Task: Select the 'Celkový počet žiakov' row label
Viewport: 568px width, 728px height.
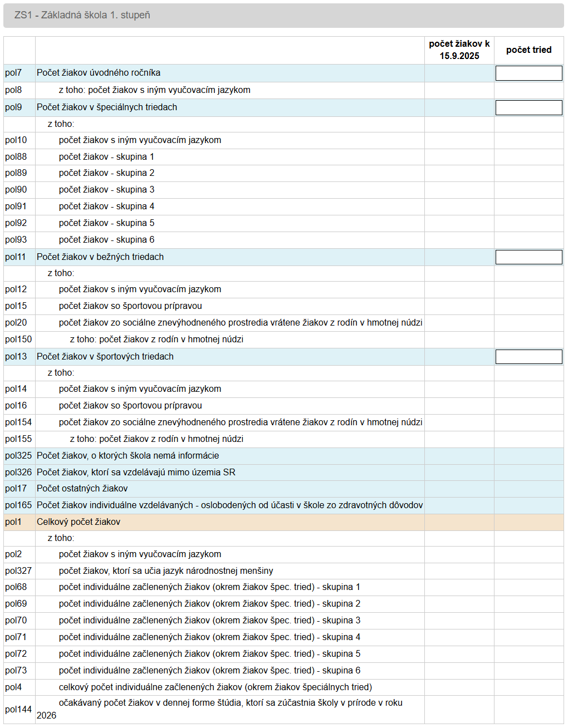Action: pos(79,522)
